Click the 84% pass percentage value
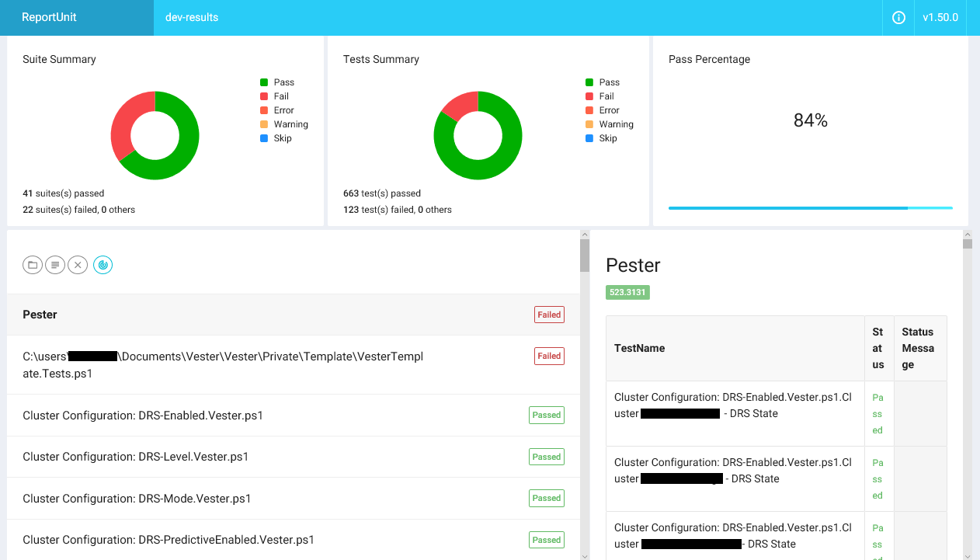980x560 pixels. point(811,120)
